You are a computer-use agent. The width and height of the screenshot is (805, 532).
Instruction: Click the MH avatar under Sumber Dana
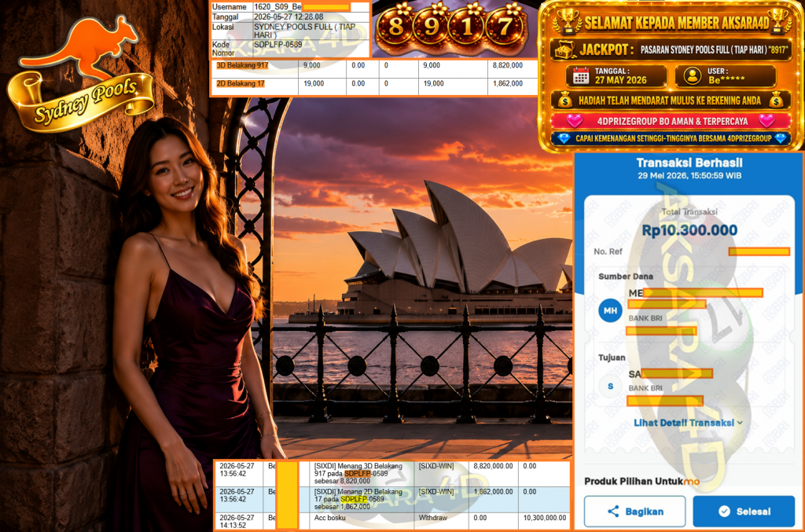pos(610,310)
